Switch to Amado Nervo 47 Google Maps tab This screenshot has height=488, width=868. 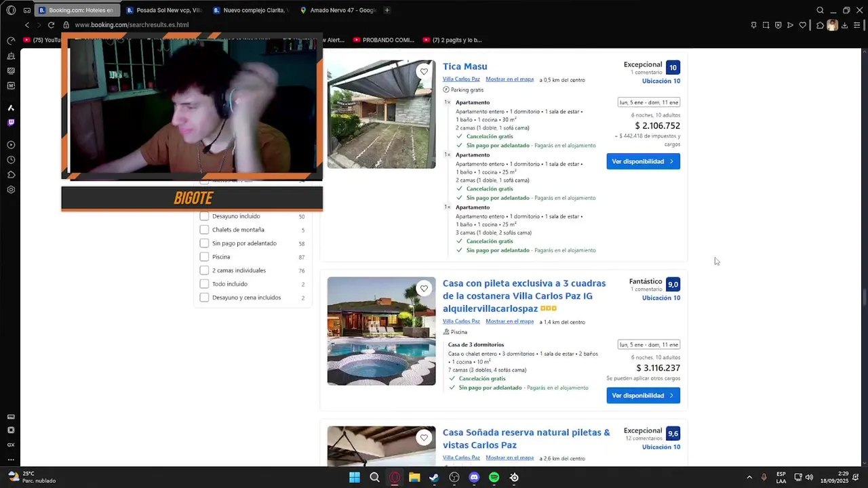[338, 10]
